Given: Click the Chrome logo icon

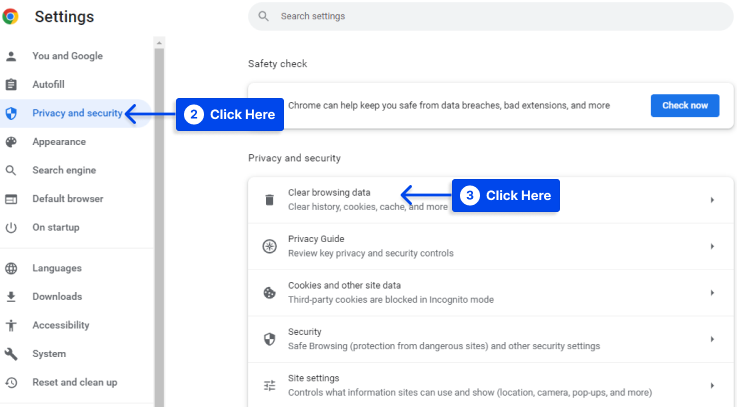Looking at the screenshot, I should click(10, 16).
